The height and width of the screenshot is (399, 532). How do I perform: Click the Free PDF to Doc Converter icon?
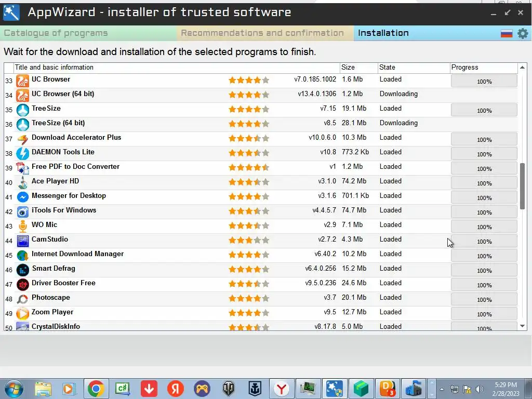click(23, 168)
